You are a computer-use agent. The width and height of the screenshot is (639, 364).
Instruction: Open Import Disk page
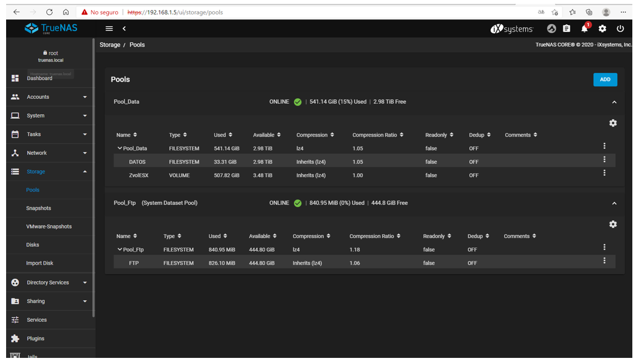[39, 264]
